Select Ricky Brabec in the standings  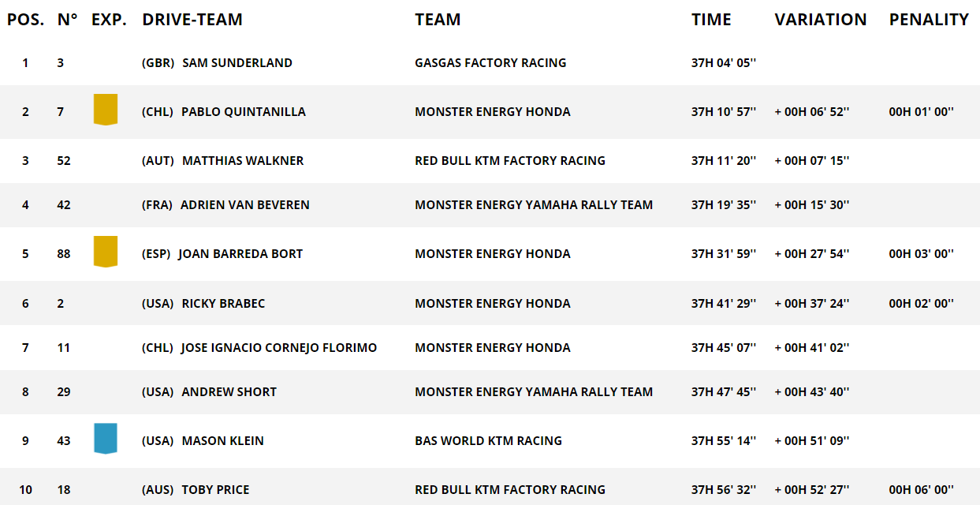pyautogui.click(x=223, y=304)
